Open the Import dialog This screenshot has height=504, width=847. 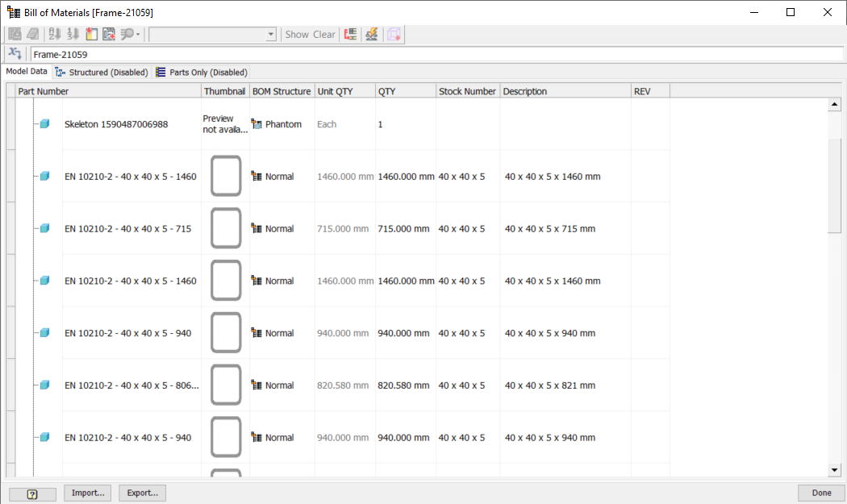[x=87, y=493]
